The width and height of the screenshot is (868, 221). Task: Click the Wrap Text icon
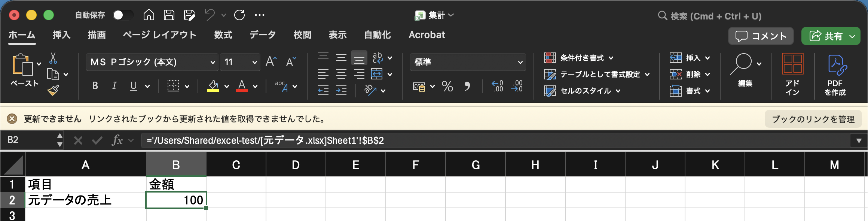click(378, 58)
